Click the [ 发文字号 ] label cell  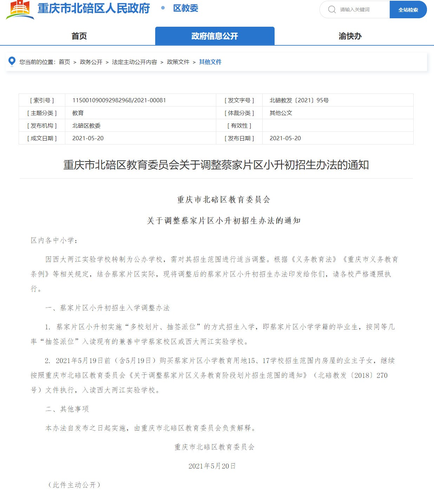[239, 100]
